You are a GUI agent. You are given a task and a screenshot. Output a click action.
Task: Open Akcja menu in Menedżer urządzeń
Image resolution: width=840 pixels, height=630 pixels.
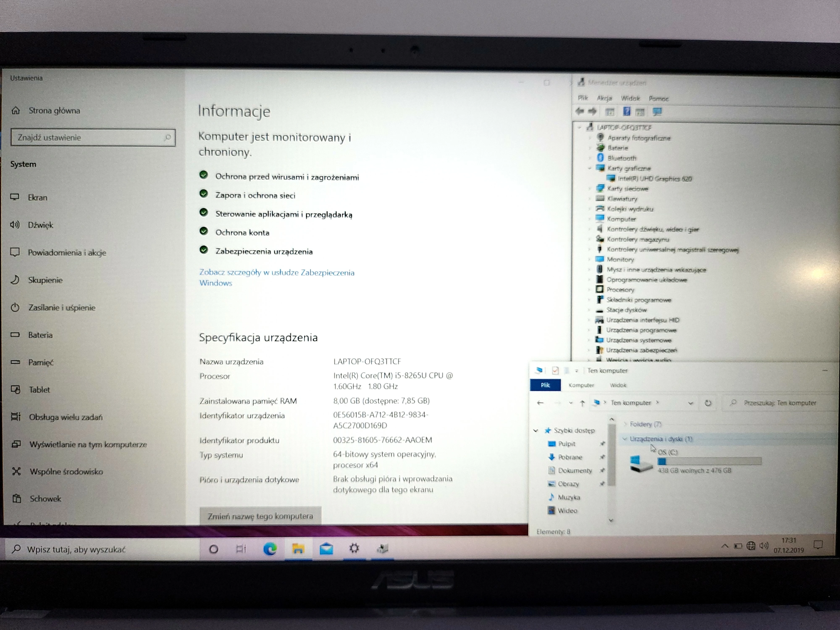click(x=604, y=98)
